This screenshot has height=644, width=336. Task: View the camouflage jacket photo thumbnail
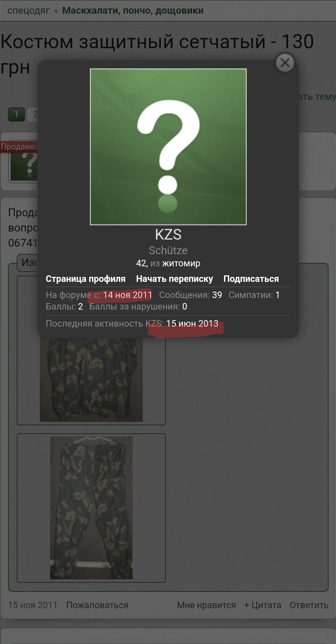click(91, 380)
